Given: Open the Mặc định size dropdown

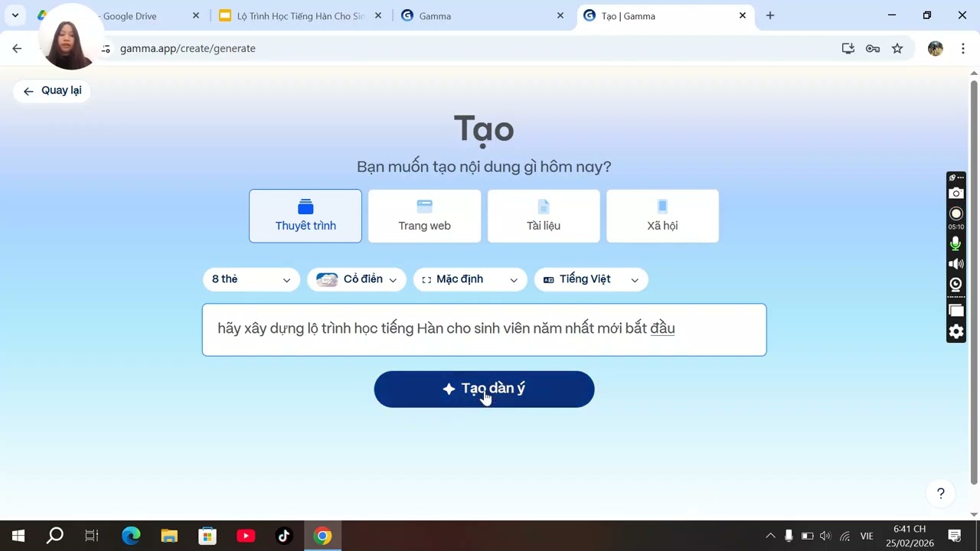Looking at the screenshot, I should pyautogui.click(x=470, y=279).
